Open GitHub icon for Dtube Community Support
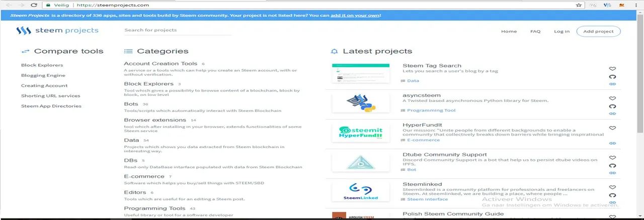The width and height of the screenshot is (644, 220). (x=612, y=166)
